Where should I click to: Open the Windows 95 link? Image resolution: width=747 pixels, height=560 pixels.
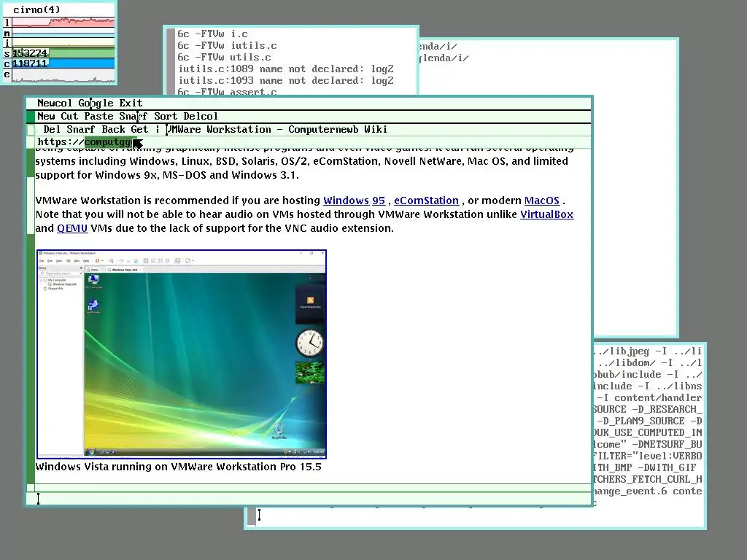(354, 201)
